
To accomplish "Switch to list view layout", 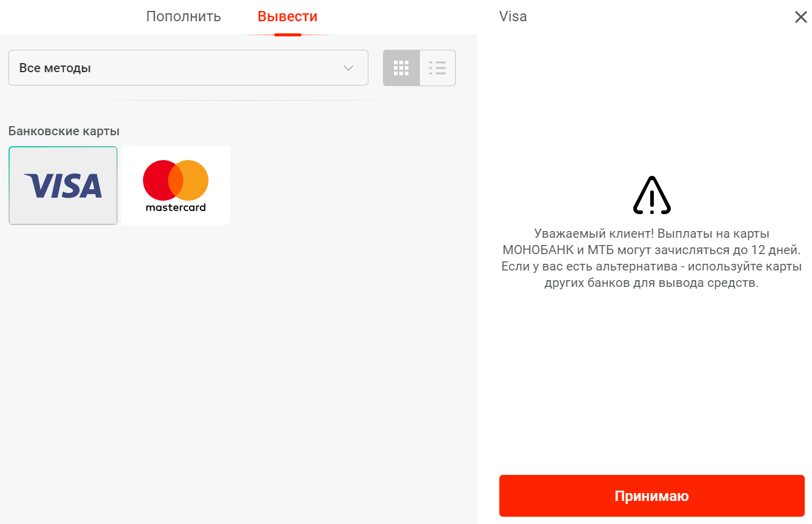I will pyautogui.click(x=438, y=68).
